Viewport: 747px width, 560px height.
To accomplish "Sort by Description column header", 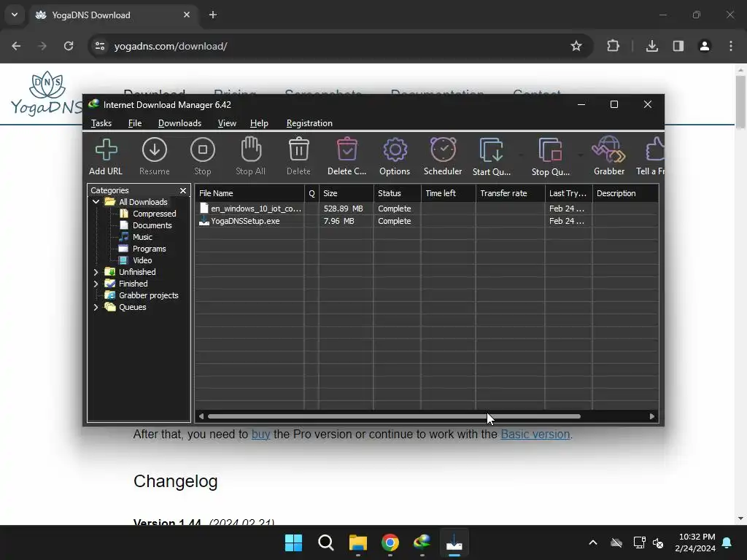I will (x=625, y=193).
